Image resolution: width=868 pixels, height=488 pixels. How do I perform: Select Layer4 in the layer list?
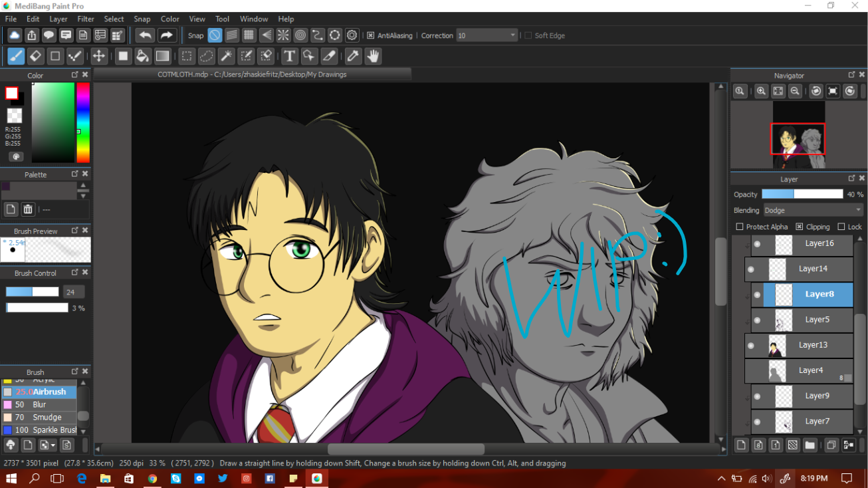point(799,371)
